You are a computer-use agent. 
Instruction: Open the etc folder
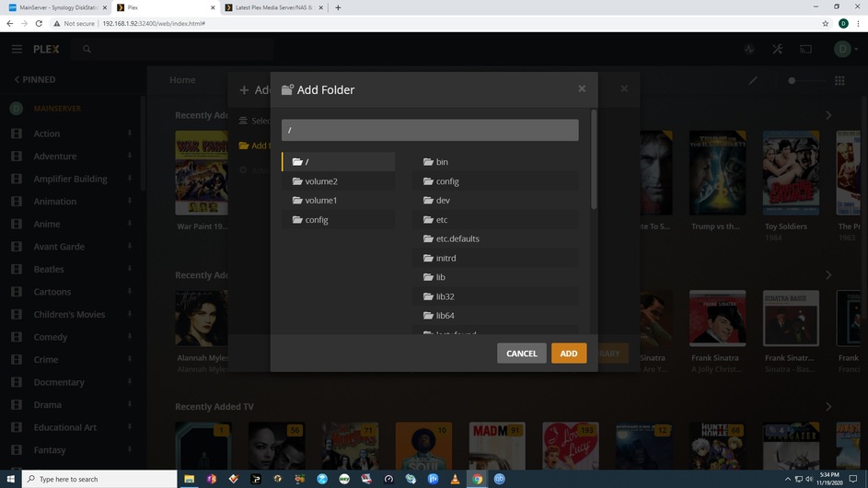click(x=495, y=219)
